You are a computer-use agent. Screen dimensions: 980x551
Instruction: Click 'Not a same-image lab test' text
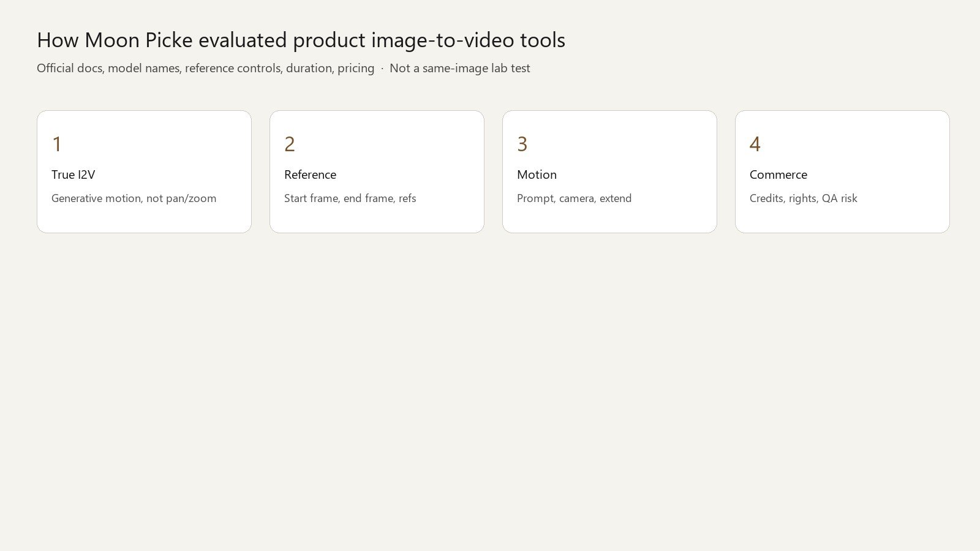pos(460,69)
